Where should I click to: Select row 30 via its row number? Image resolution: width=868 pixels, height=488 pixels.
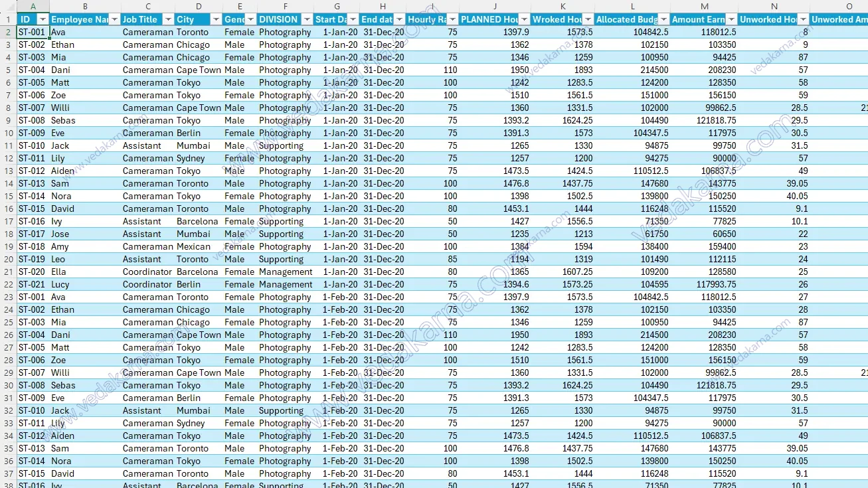pos(8,385)
